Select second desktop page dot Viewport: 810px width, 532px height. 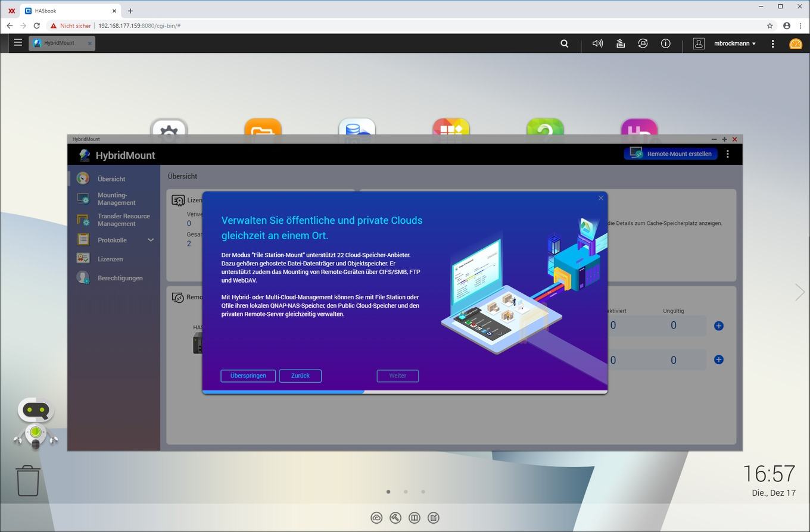pos(406,492)
